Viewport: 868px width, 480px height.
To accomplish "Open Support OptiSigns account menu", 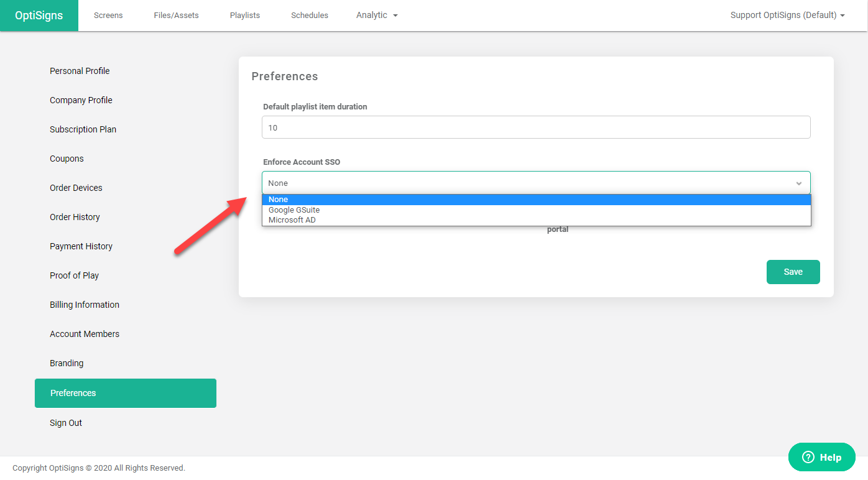I will point(787,16).
